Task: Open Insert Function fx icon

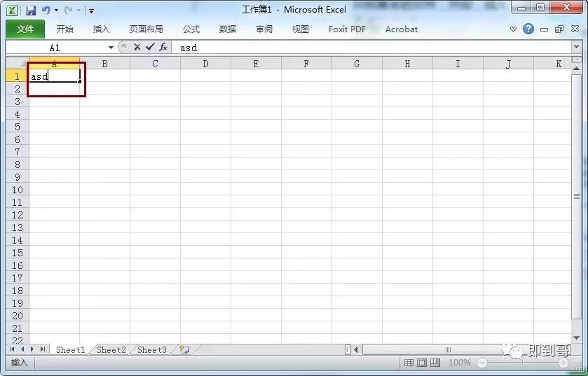Action: point(163,47)
